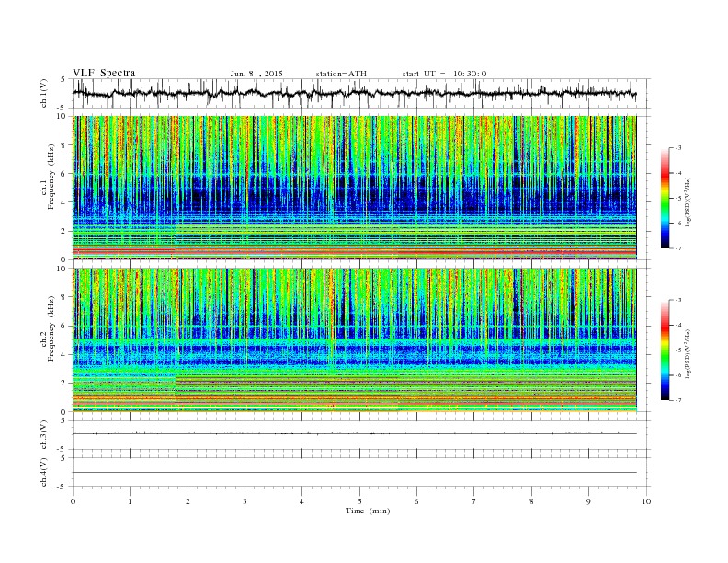Click the "ch.4(V)" axis label
728x563 pixels.
(x=44, y=472)
